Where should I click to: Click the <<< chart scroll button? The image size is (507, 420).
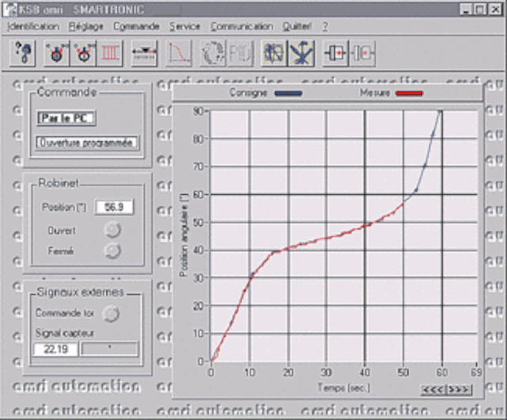[433, 390]
